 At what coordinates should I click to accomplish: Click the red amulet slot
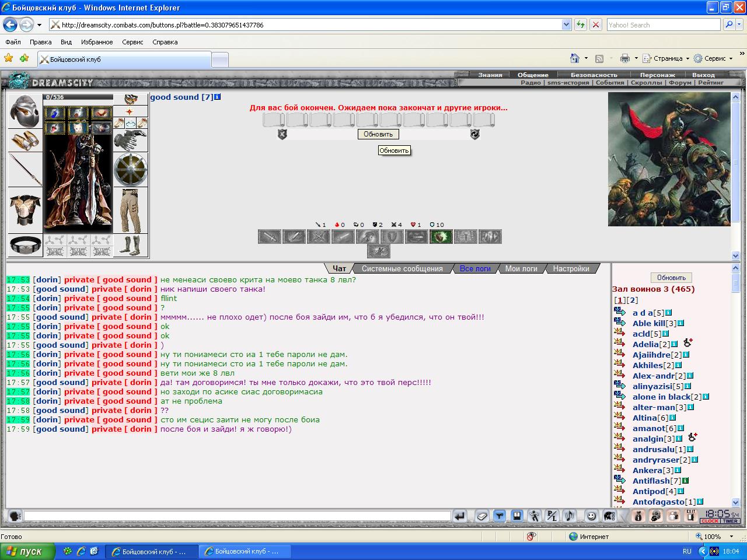130,111
